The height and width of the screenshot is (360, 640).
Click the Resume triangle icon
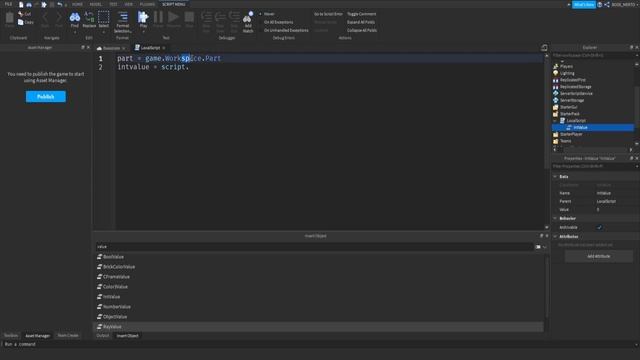pos(173,17)
